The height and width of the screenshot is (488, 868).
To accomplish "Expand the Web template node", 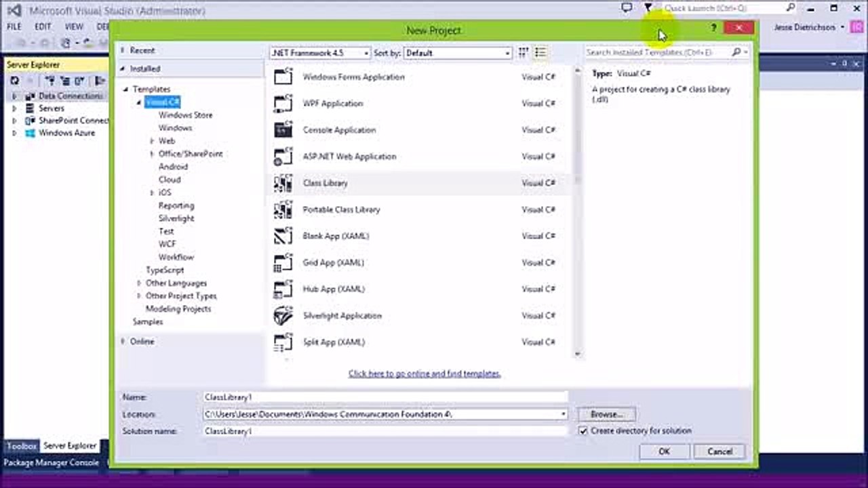I will (x=152, y=141).
